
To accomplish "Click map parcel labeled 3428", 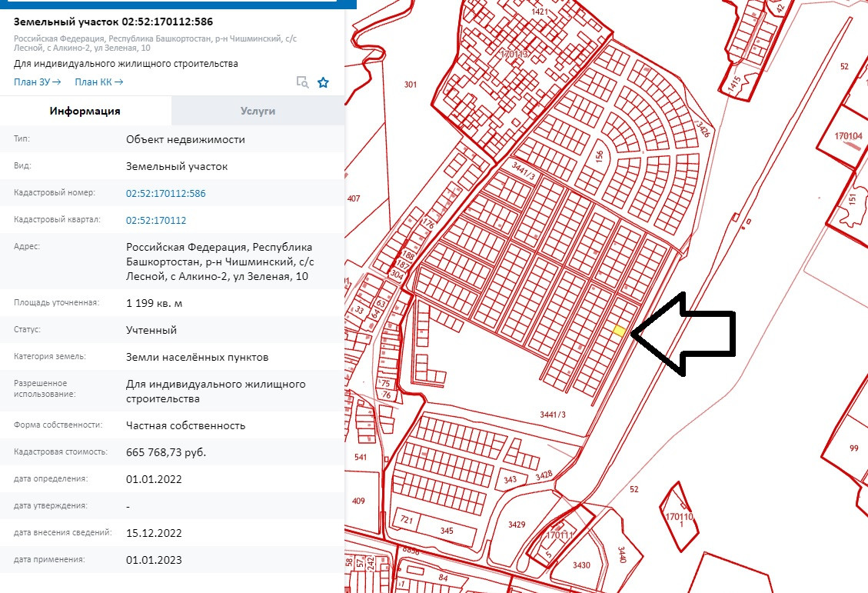I will pos(544,475).
